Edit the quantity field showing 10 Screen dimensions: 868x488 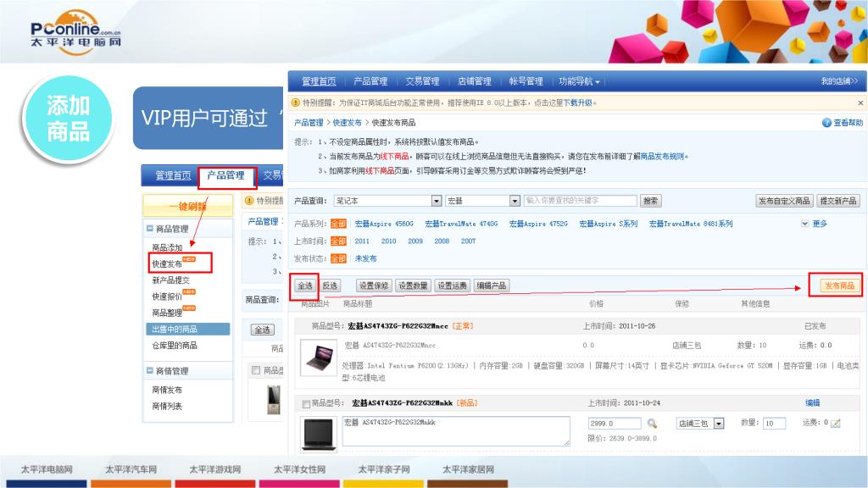point(774,424)
